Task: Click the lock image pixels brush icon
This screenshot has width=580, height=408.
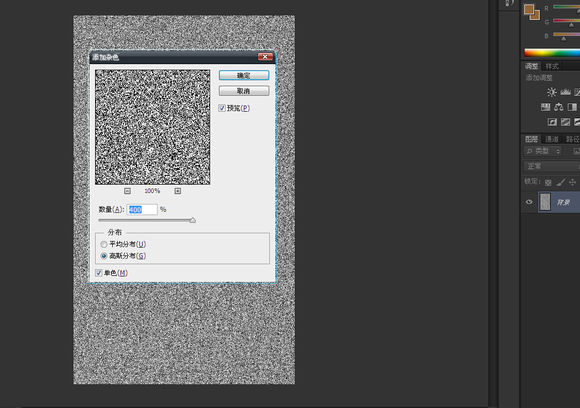Action: pyautogui.click(x=561, y=182)
